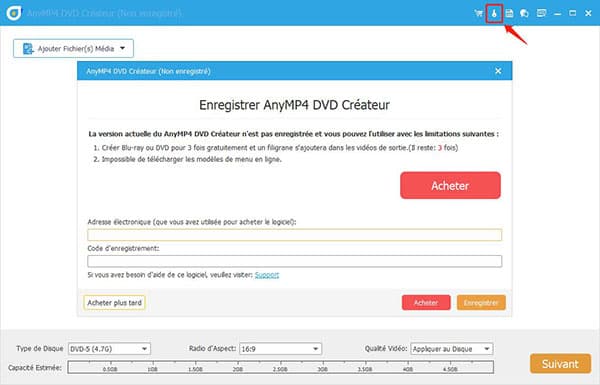
Task: Click the Adresse électronique input field
Action: coord(295,235)
